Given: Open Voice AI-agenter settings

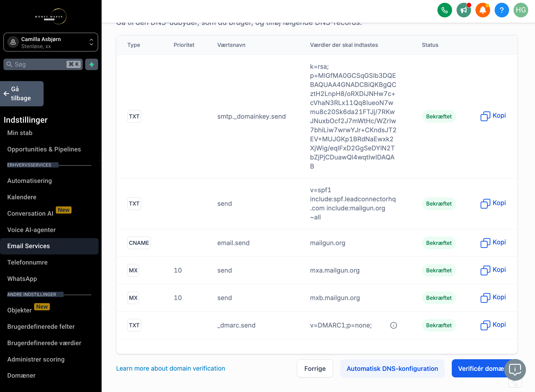Looking at the screenshot, I should pos(32,230).
